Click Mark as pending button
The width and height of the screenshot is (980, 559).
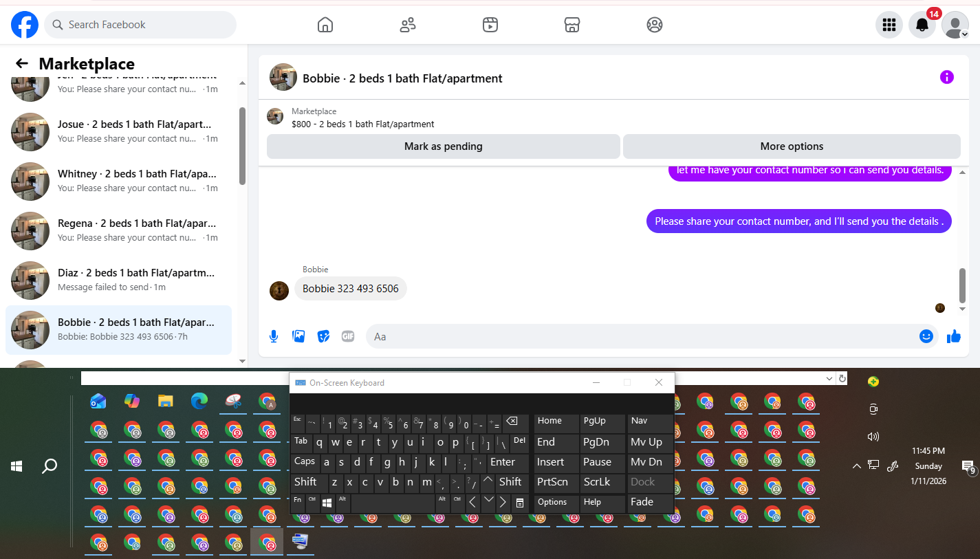[444, 146]
